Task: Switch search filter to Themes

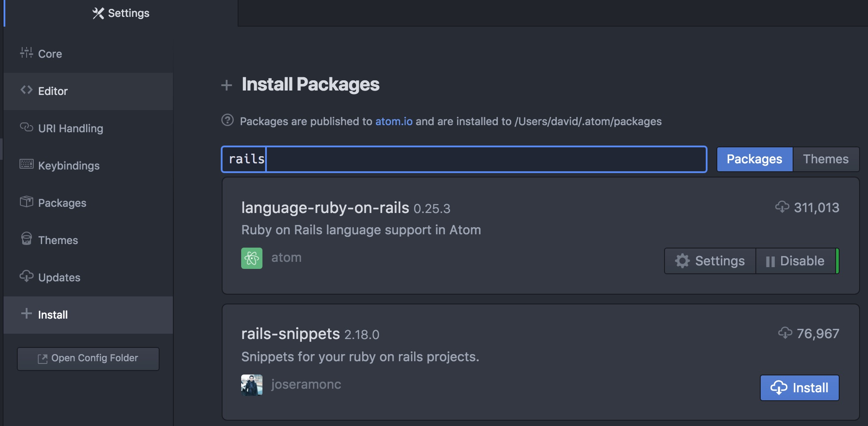Action: click(825, 159)
